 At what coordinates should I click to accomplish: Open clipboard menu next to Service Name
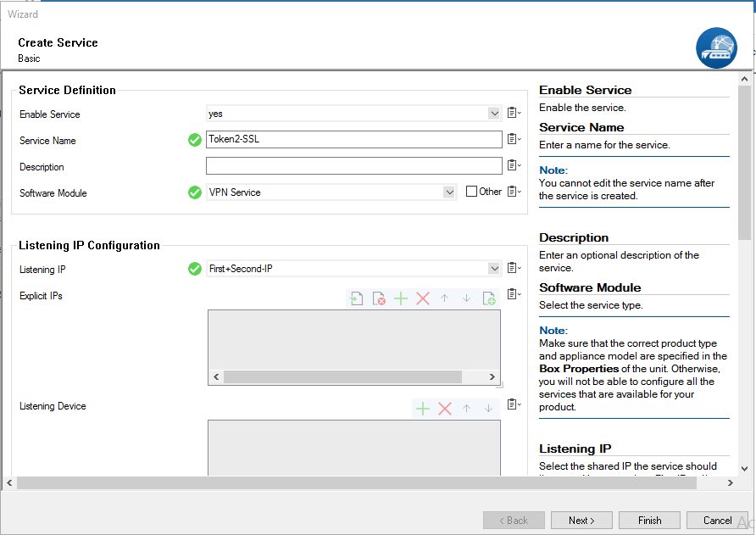514,140
